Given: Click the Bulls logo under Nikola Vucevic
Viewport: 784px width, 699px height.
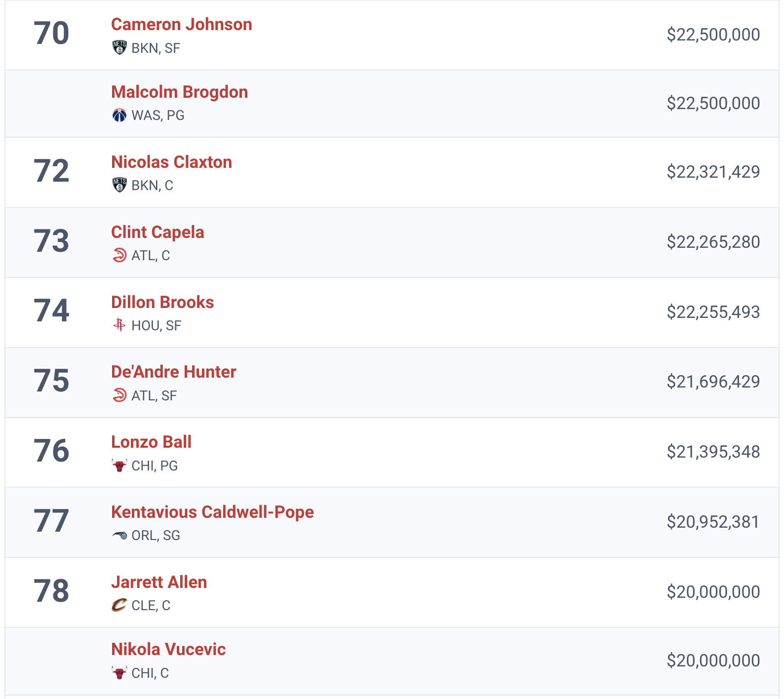Looking at the screenshot, I should (119, 673).
